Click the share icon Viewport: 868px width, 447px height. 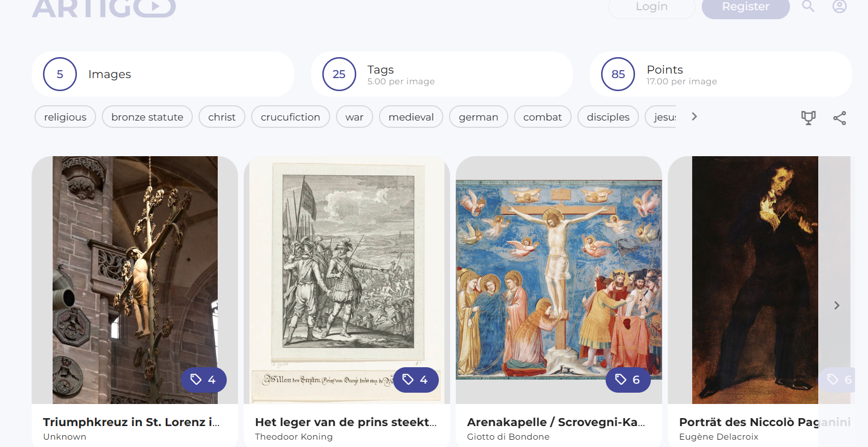click(840, 118)
